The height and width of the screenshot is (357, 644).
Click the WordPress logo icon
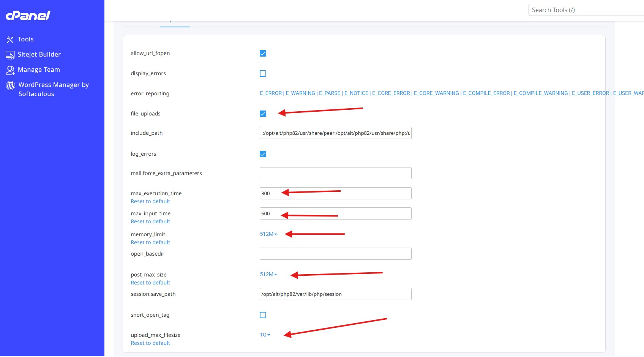click(x=11, y=85)
